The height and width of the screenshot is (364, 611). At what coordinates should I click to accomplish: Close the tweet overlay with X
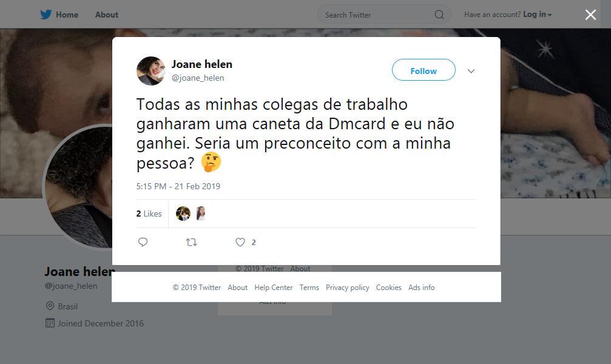pos(590,15)
